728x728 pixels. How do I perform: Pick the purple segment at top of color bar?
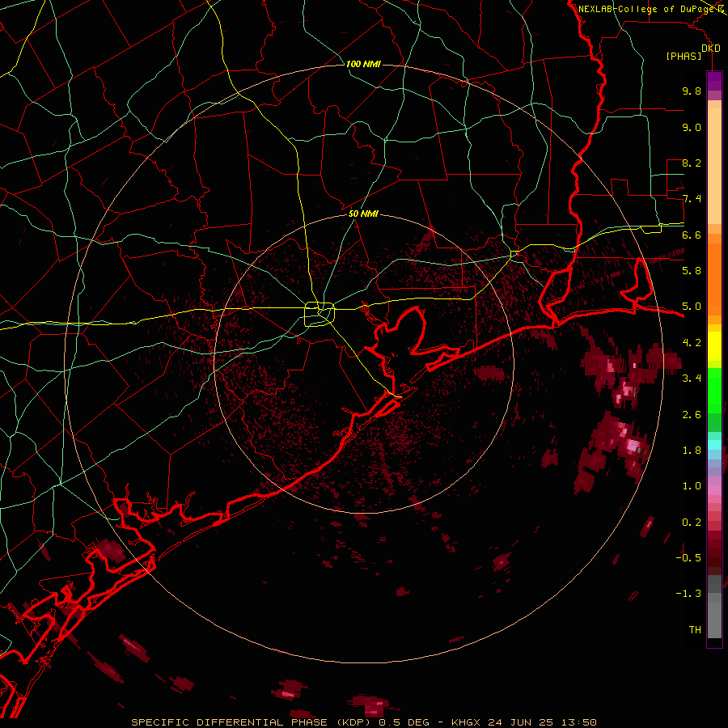714,81
